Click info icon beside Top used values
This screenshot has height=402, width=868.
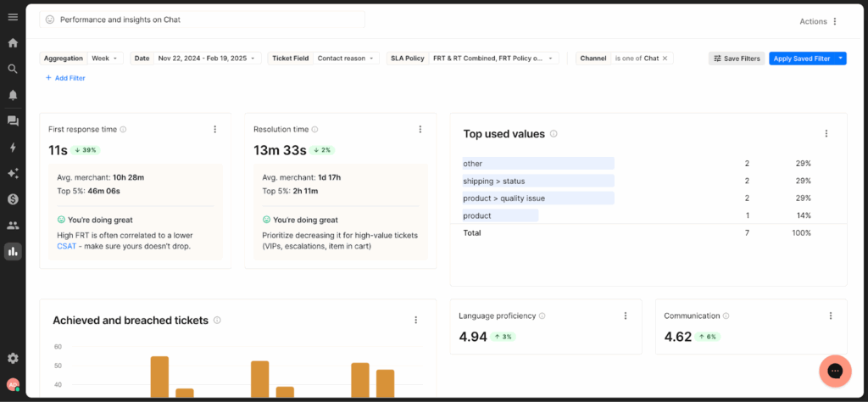click(x=554, y=134)
